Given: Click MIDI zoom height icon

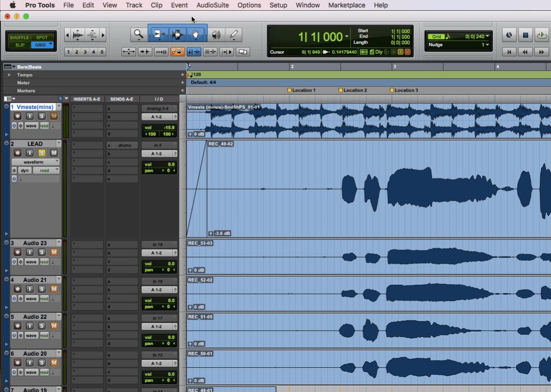Looking at the screenshot, I should 92,35.
